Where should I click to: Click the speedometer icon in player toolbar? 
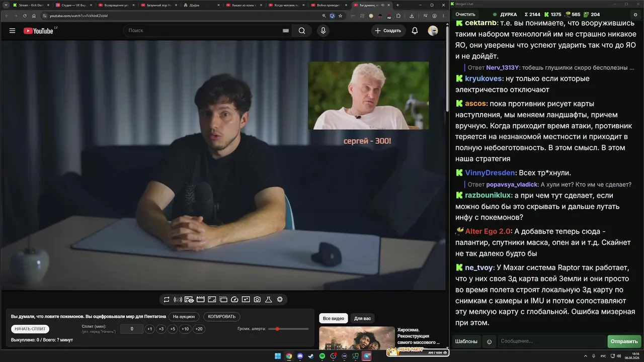(234, 300)
